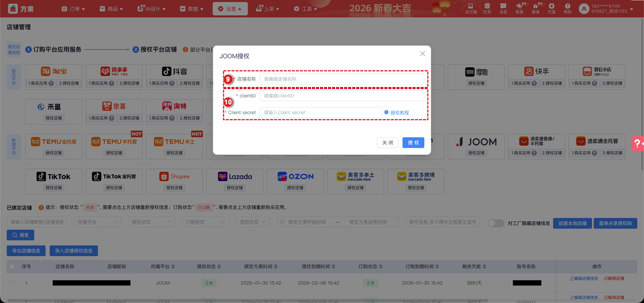Click the info icon beside 授权教程
The width and height of the screenshot is (644, 303).
[386, 113]
